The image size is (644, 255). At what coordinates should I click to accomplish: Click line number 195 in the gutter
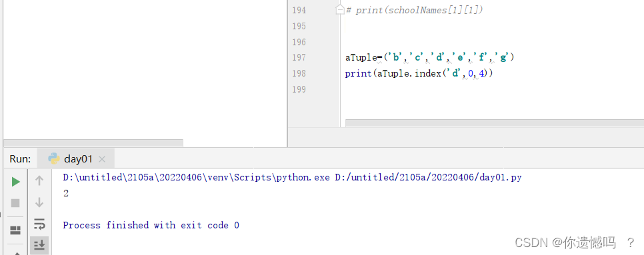(299, 26)
